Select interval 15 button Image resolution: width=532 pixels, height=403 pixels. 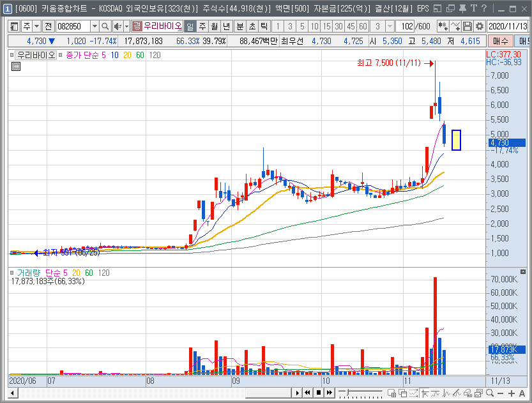326,26
